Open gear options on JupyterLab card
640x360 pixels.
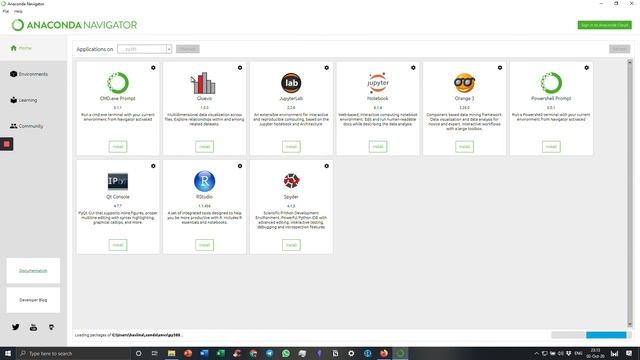327,68
